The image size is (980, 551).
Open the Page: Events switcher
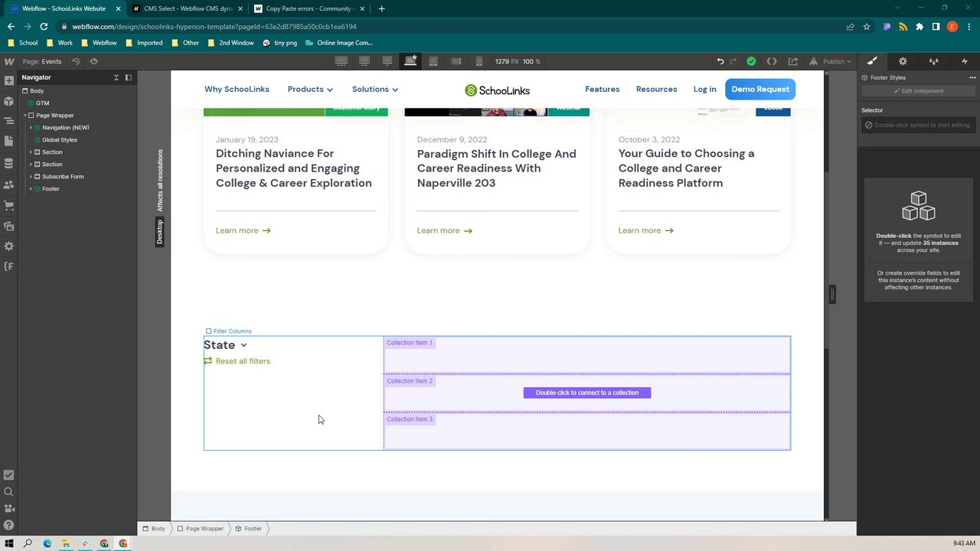(x=42, y=61)
